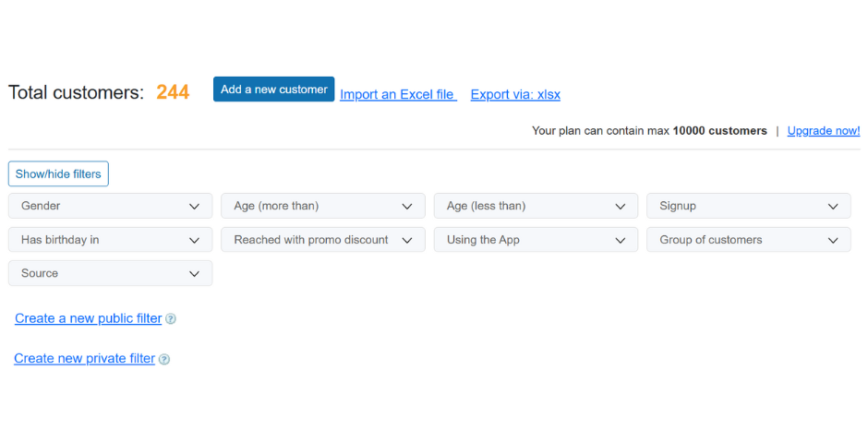Create new private filter
The image size is (868, 430).
coord(84,359)
